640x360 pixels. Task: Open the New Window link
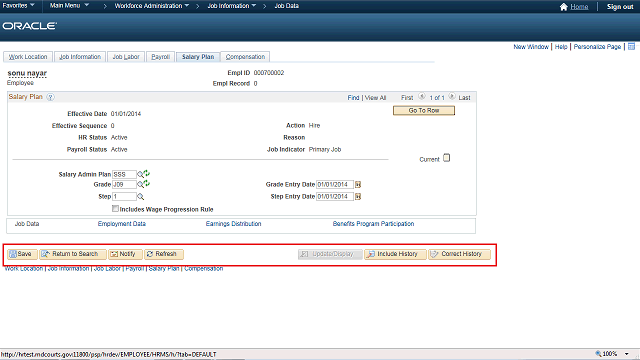click(531, 47)
